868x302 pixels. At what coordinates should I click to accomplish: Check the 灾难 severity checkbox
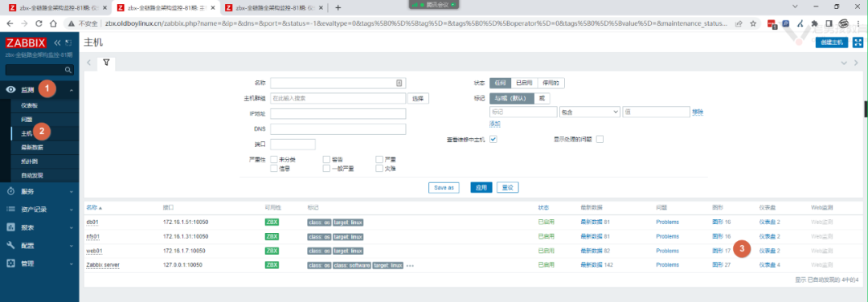379,168
